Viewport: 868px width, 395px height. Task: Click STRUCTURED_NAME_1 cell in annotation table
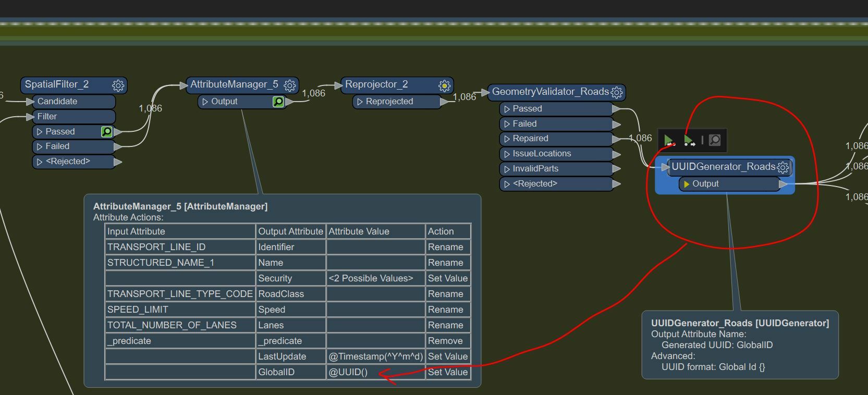[180, 263]
